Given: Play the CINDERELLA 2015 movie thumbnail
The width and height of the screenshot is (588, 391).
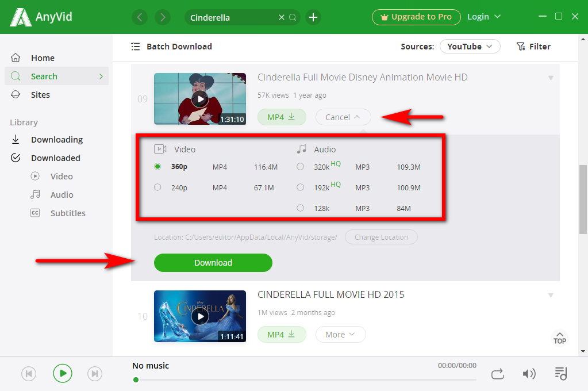Looking at the screenshot, I should pos(200,316).
